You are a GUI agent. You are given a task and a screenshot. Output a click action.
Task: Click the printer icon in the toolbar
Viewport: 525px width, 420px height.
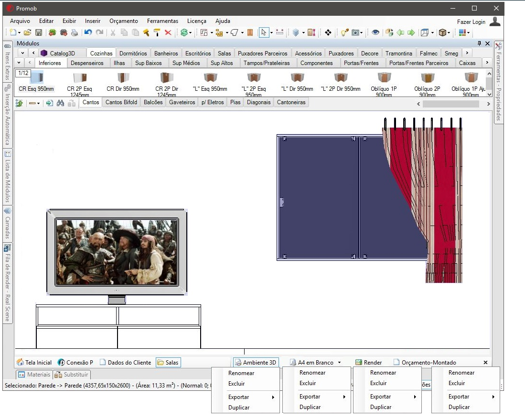[75, 32]
